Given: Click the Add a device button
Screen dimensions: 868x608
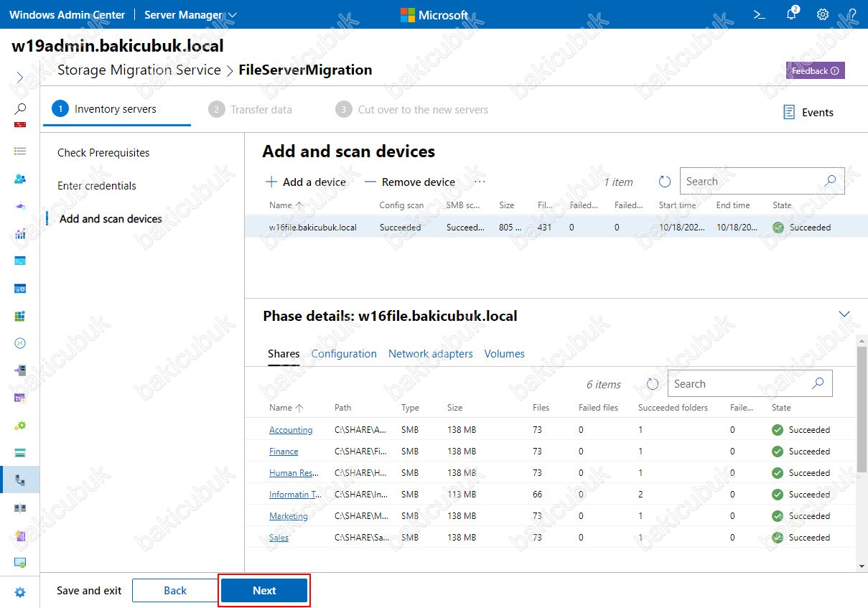Looking at the screenshot, I should tap(306, 182).
